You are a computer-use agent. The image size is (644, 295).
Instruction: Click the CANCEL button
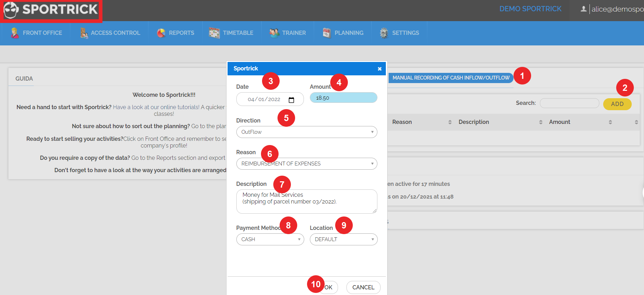click(x=363, y=287)
